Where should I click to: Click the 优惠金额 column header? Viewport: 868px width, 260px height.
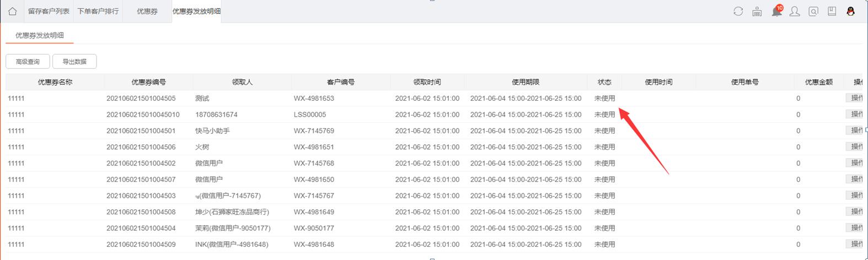click(x=819, y=82)
